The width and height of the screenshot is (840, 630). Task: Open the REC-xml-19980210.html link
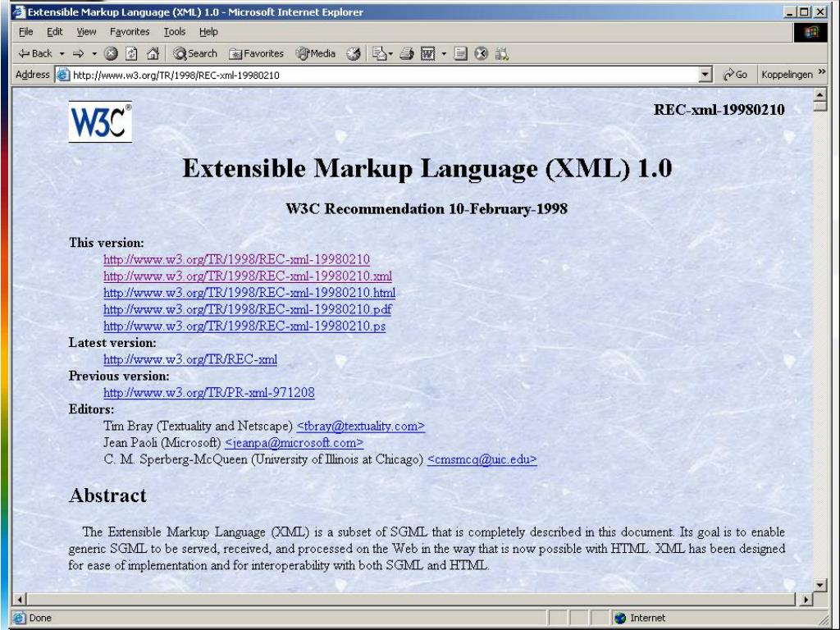click(249, 293)
